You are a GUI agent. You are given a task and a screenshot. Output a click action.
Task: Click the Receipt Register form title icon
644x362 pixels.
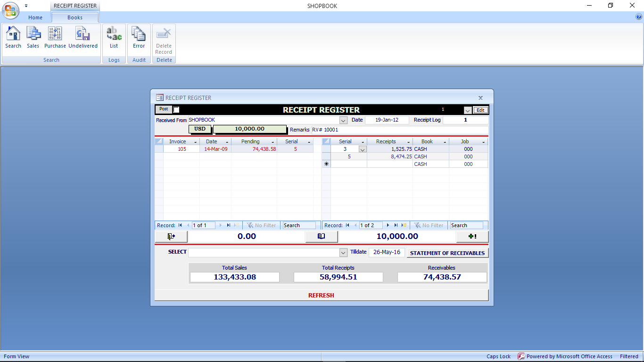click(x=159, y=98)
